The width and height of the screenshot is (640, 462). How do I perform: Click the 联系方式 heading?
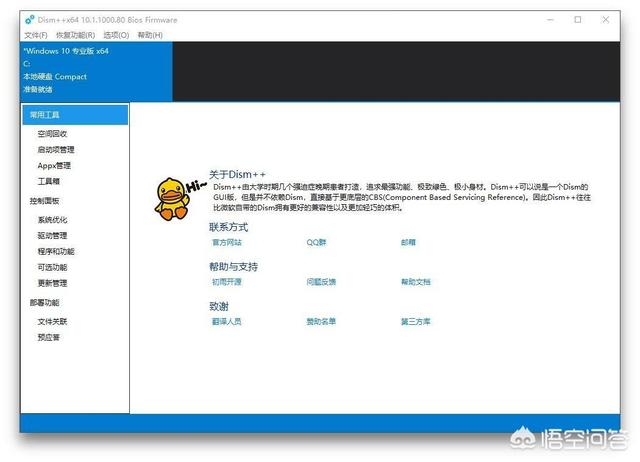coord(229,227)
